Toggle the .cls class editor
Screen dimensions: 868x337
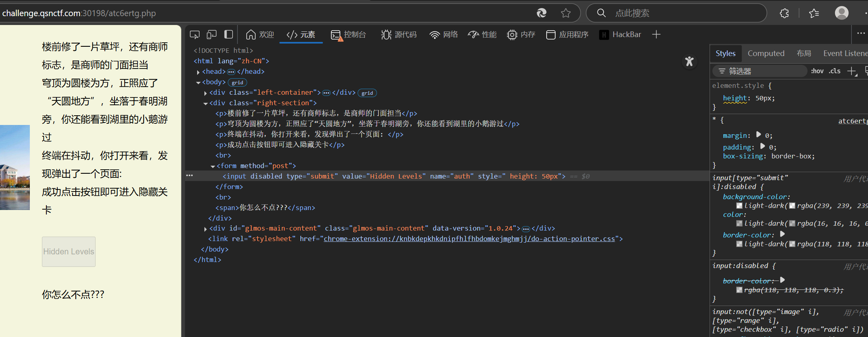point(835,71)
